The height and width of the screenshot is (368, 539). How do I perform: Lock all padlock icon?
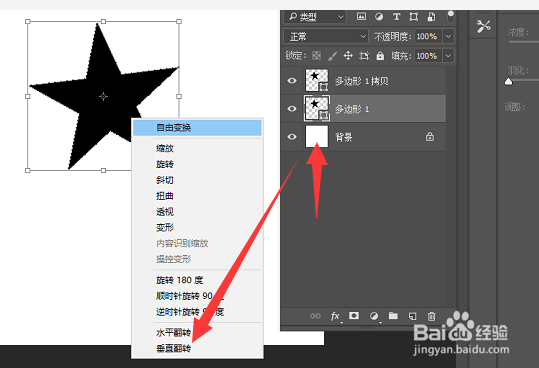pyautogui.click(x=380, y=56)
